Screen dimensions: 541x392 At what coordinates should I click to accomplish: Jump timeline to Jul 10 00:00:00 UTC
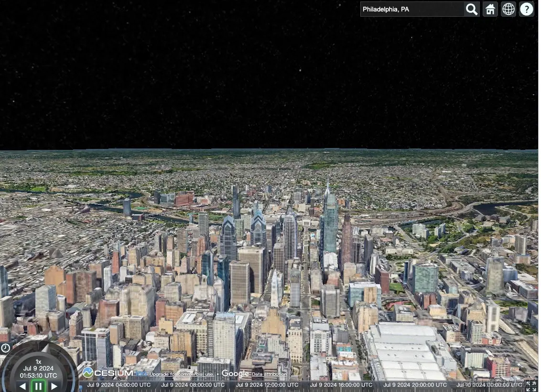(489, 385)
